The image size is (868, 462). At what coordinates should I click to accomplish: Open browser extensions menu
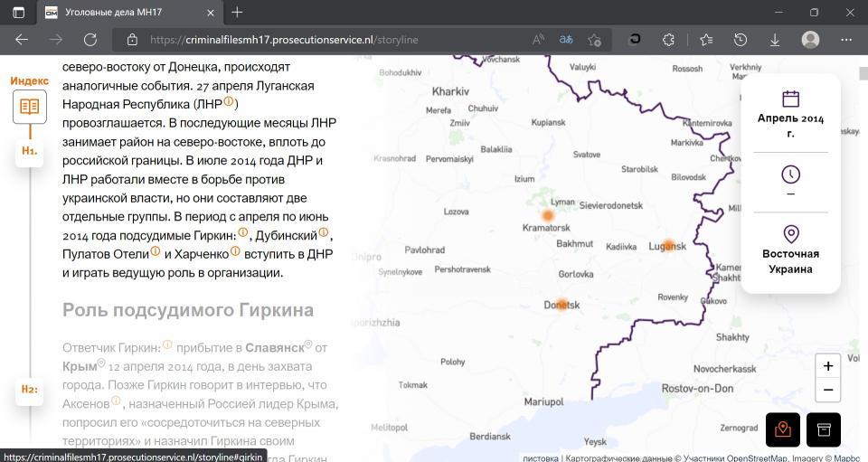(669, 40)
